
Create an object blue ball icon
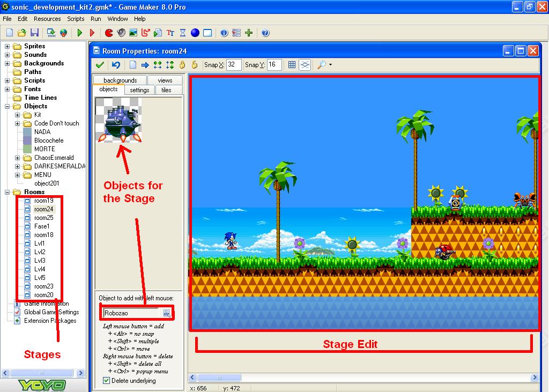coord(195,33)
